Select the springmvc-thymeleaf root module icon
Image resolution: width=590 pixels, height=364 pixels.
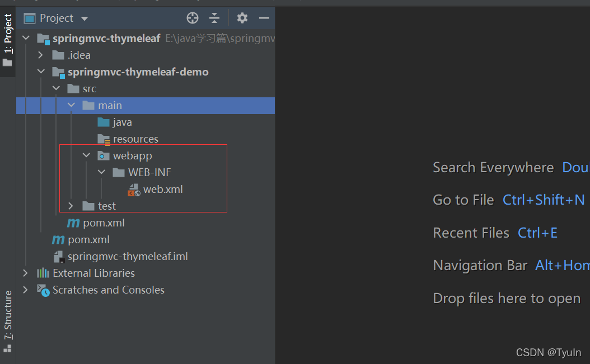[x=43, y=39]
